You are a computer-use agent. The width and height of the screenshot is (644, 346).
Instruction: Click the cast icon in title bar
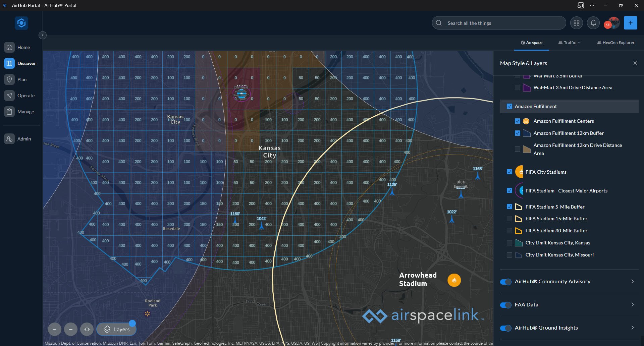(x=581, y=5)
